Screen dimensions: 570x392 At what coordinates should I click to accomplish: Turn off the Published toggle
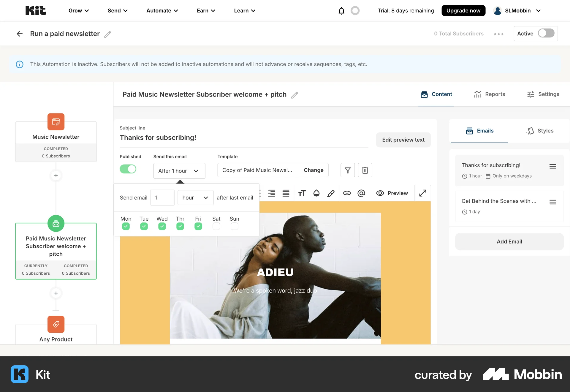(x=128, y=169)
